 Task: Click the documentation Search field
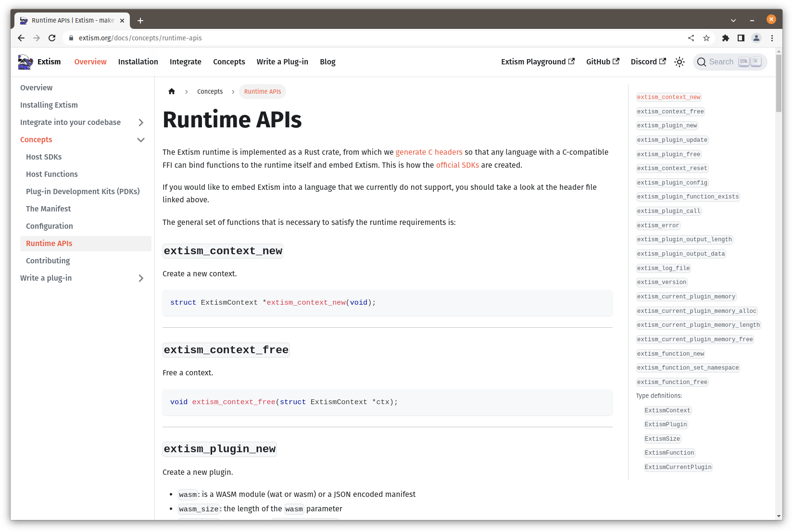(730, 62)
